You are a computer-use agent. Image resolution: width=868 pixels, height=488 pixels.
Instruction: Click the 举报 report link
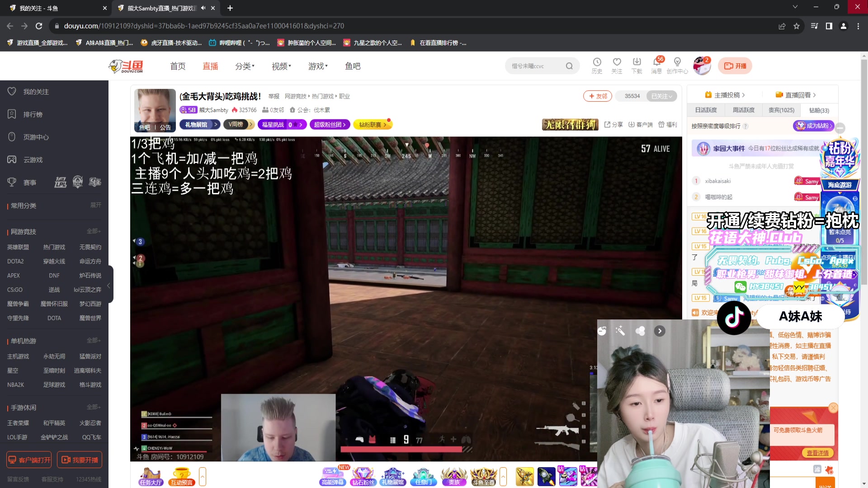(274, 96)
